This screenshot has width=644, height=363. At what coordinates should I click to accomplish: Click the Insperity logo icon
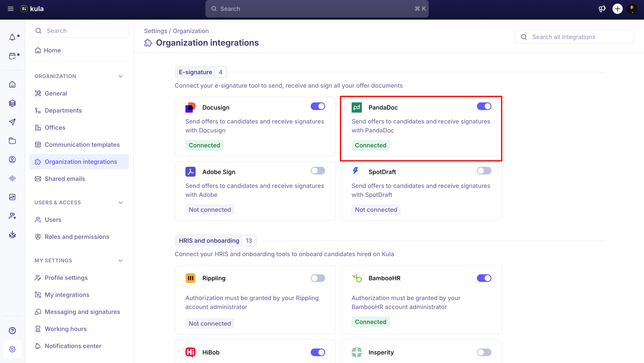(x=357, y=352)
